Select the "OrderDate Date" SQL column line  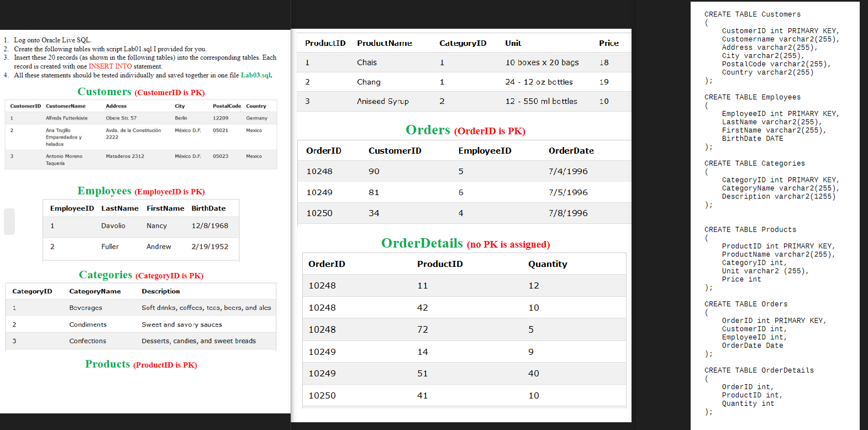pyautogui.click(x=753, y=346)
